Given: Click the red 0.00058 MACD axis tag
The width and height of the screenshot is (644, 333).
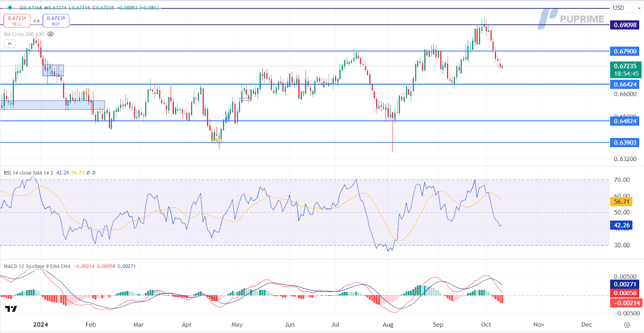Looking at the screenshot, I should pyautogui.click(x=625, y=293).
